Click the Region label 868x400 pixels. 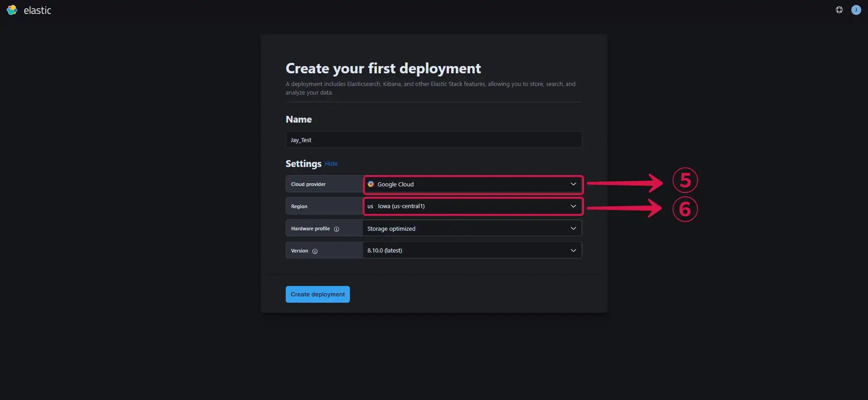pyautogui.click(x=299, y=206)
